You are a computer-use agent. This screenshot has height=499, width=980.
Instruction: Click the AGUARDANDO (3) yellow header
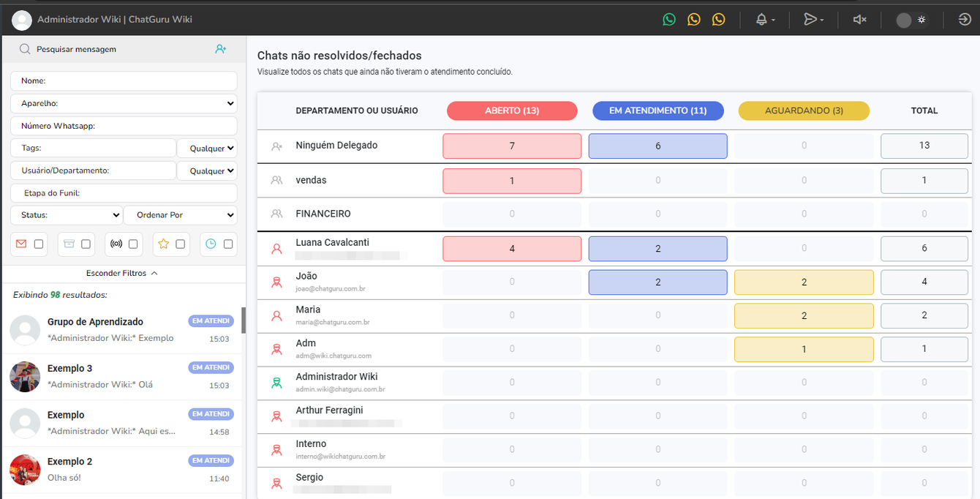tap(804, 110)
